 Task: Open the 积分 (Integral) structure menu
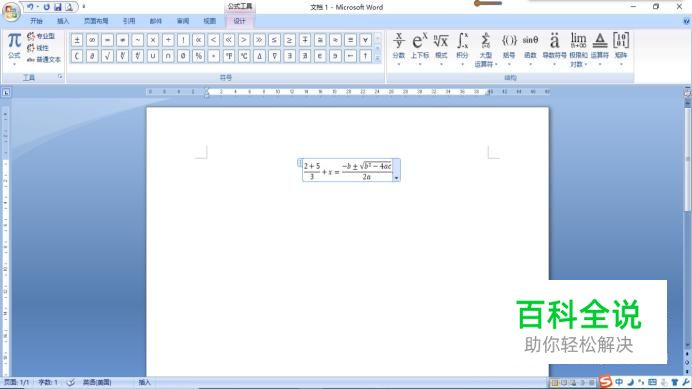click(x=462, y=49)
